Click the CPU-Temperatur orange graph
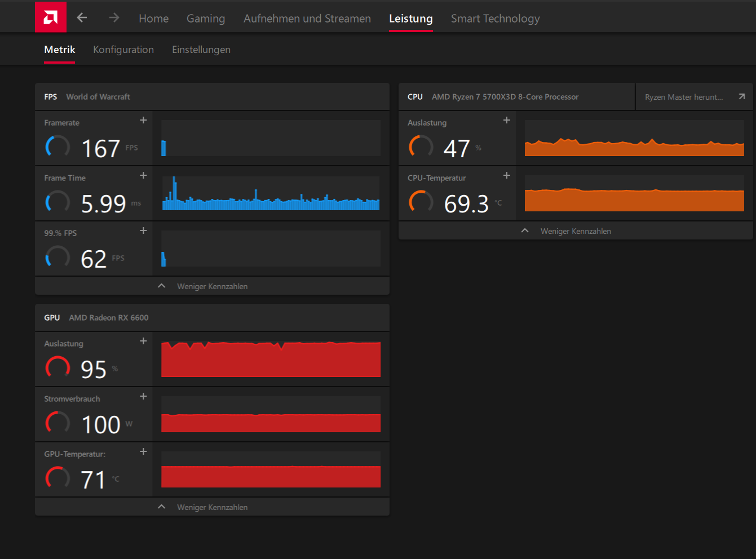Viewport: 756px width, 559px height. [x=634, y=193]
